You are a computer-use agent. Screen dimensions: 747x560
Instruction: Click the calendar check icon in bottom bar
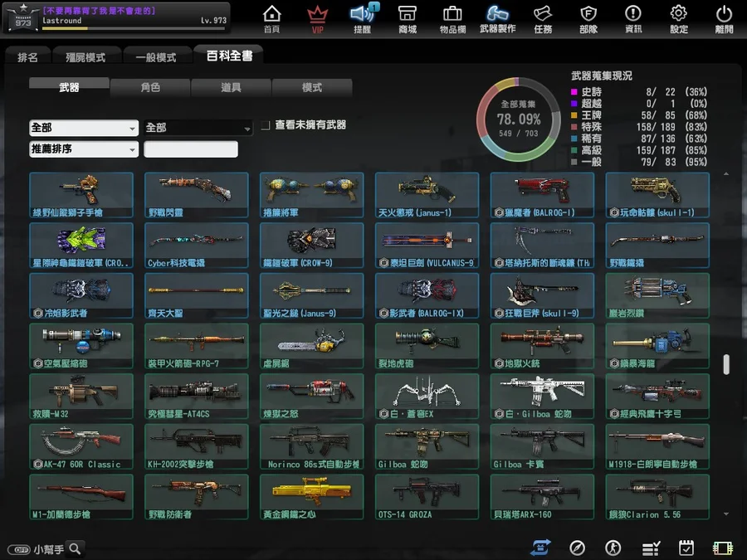pyautogui.click(x=686, y=548)
